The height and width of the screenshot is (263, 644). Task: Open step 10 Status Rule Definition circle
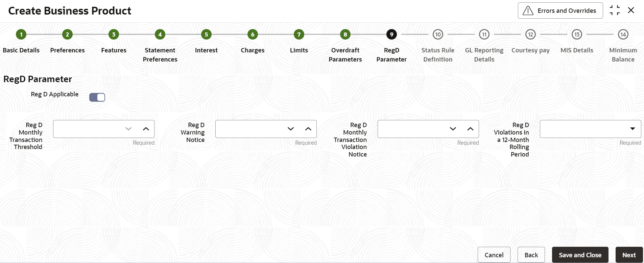pyautogui.click(x=438, y=34)
